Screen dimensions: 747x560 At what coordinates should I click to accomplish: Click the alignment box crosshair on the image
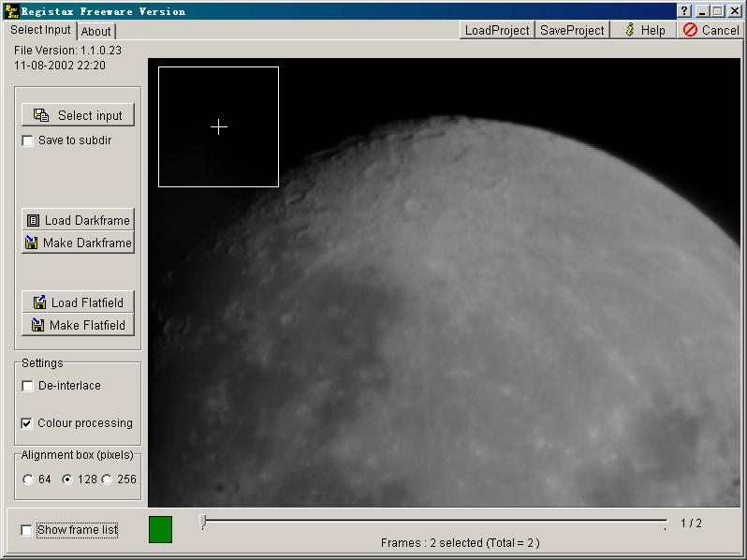click(x=219, y=126)
